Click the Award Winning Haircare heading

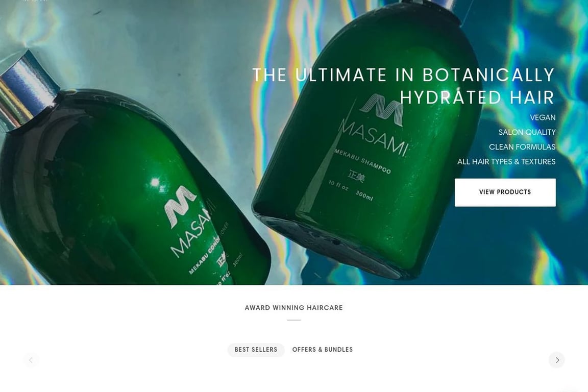(x=293, y=308)
